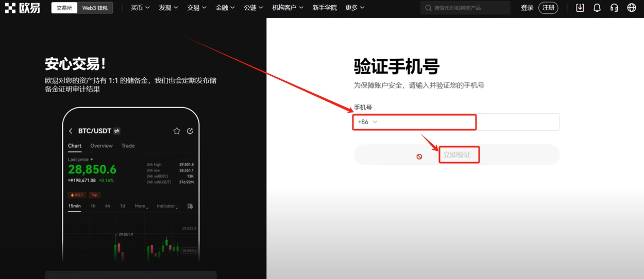Open notifications bell icon

coord(597,8)
